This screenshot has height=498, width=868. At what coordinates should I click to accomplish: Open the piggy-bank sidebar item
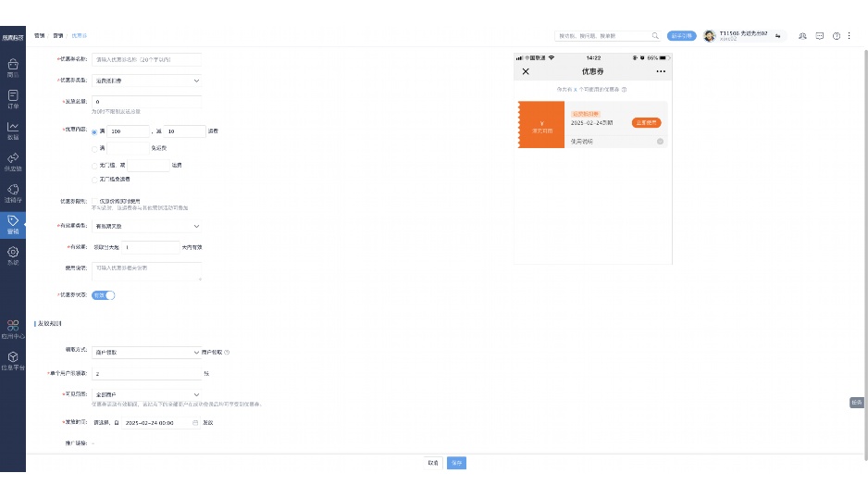(x=13, y=193)
